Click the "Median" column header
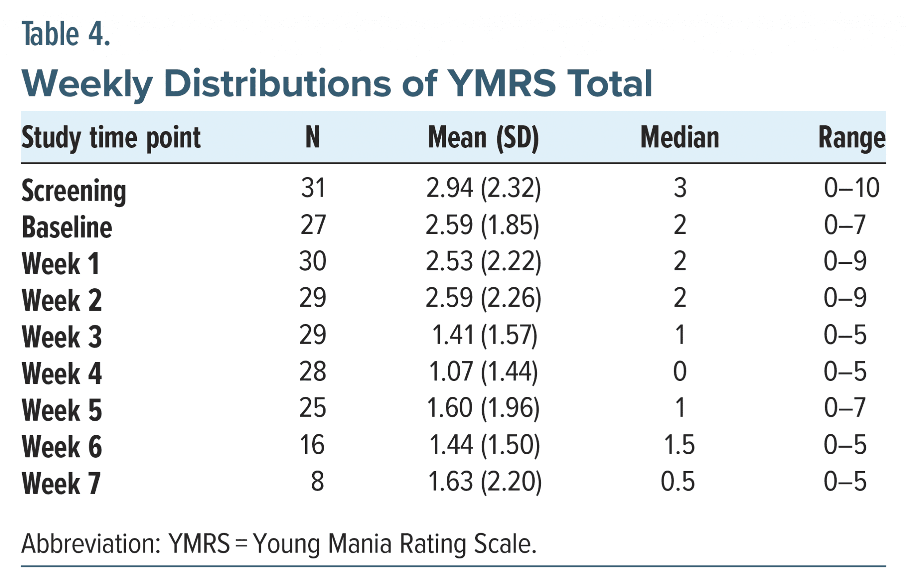The width and height of the screenshot is (907, 588). pyautogui.click(x=679, y=137)
